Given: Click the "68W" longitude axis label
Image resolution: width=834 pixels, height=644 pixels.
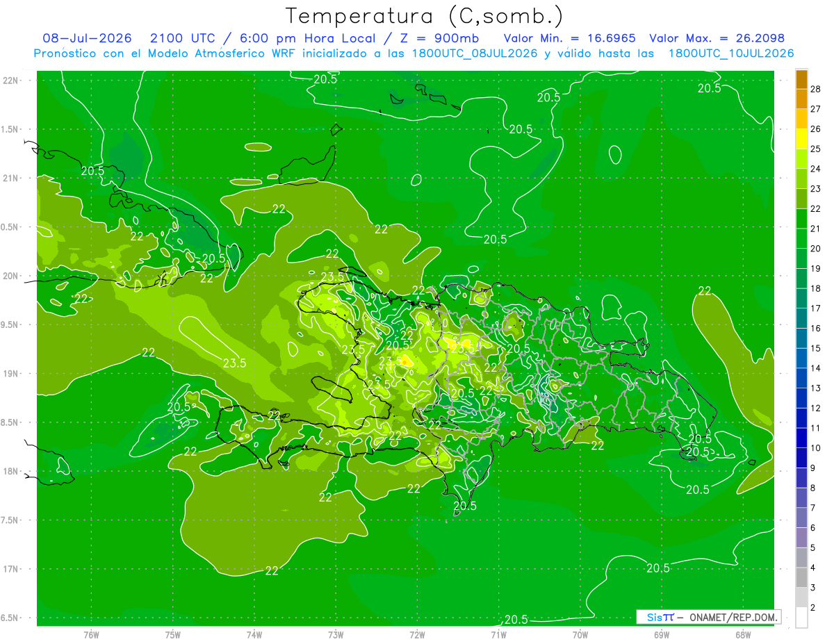Looking at the screenshot, I should click(x=743, y=634).
